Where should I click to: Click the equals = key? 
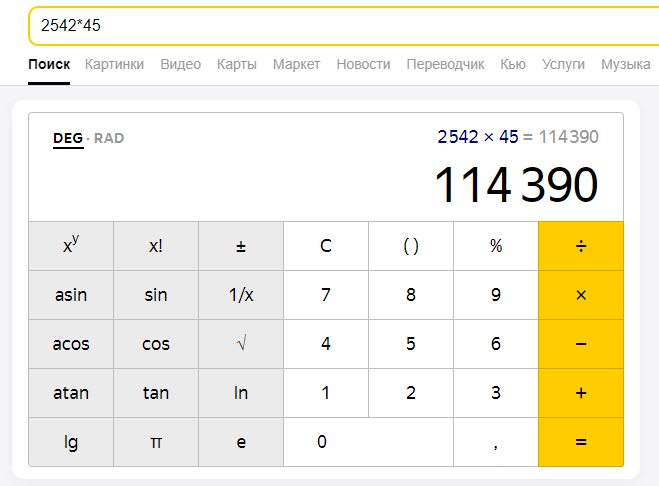(x=581, y=442)
